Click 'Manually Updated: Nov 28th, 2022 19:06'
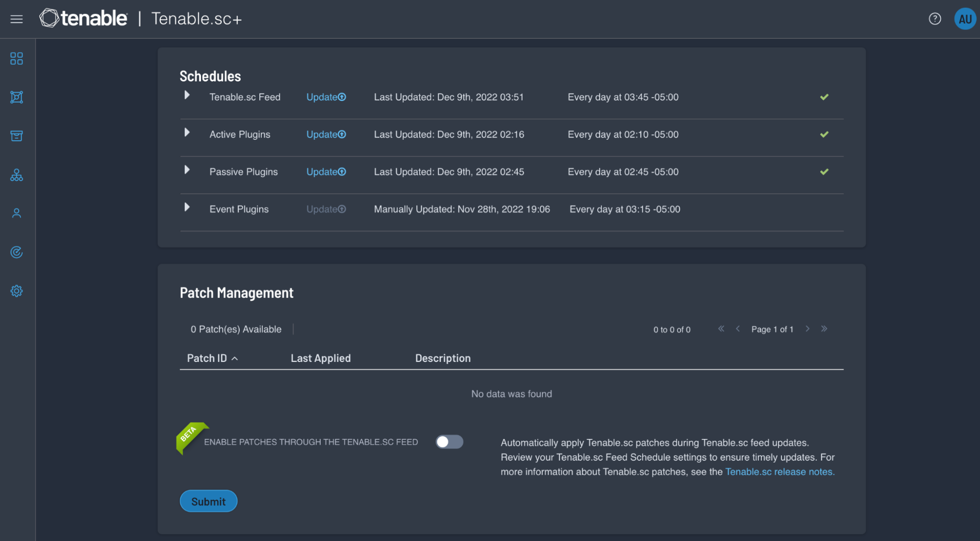 coord(462,209)
